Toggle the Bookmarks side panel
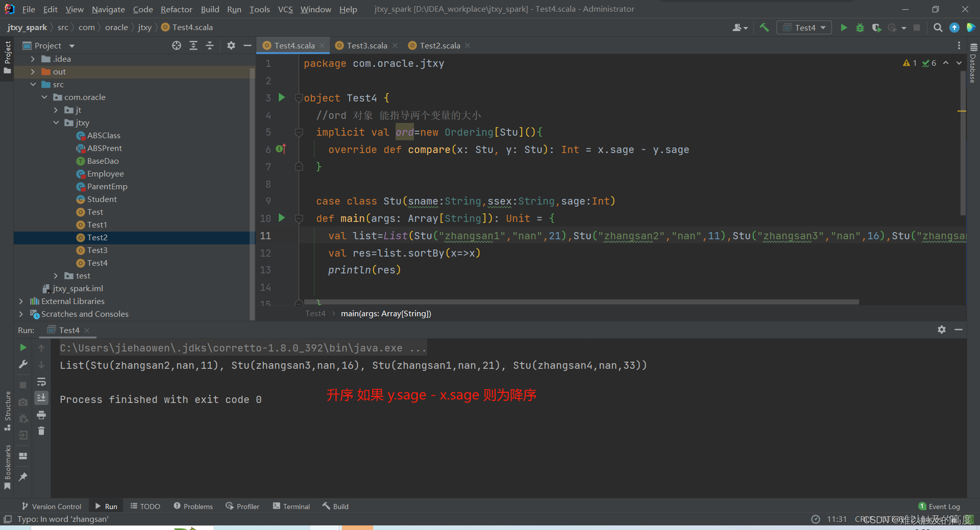This screenshot has width=980, height=530. 7,467
